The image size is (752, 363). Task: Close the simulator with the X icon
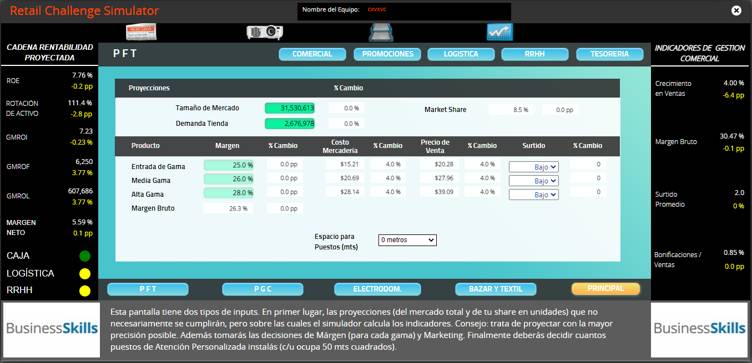[x=736, y=11]
